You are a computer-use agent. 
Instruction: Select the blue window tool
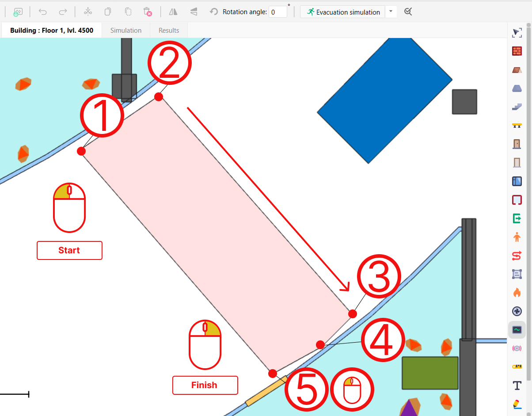pos(517,181)
